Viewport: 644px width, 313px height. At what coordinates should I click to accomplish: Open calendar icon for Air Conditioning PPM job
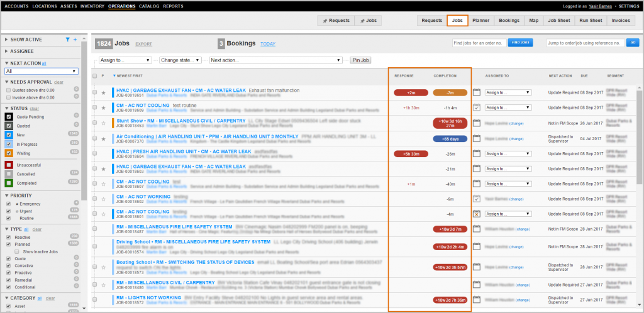point(477,138)
